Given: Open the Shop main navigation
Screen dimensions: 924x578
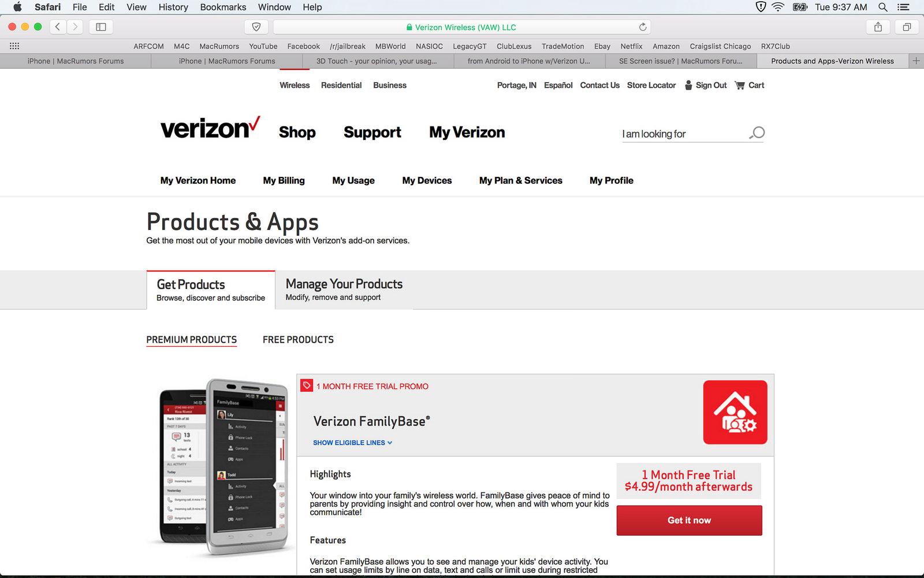Looking at the screenshot, I should [x=297, y=132].
